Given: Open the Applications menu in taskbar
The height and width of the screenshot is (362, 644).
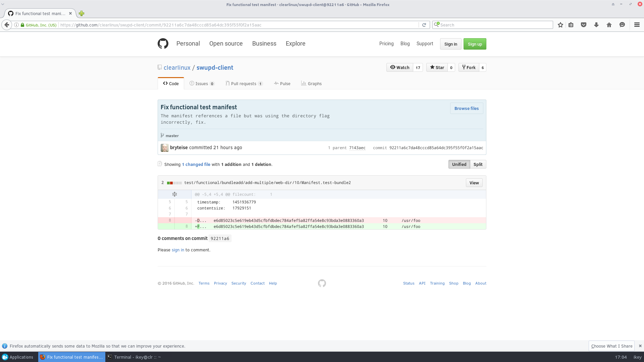Looking at the screenshot, I should [x=17, y=357].
